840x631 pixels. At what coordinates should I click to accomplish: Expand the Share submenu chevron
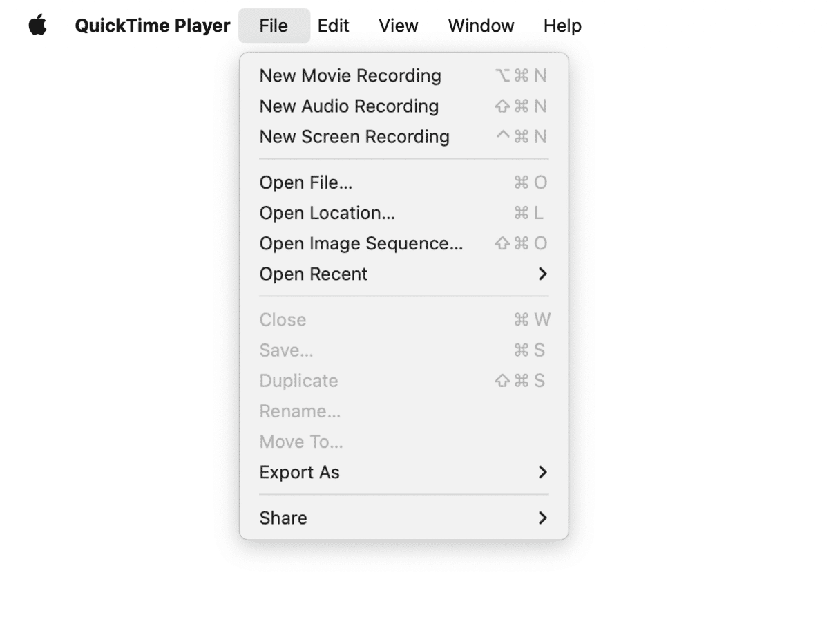coord(542,518)
